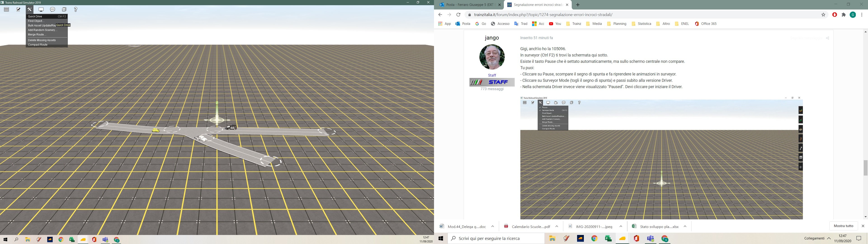Open options arrow for Stato sviluppo xlsx

pos(685,226)
